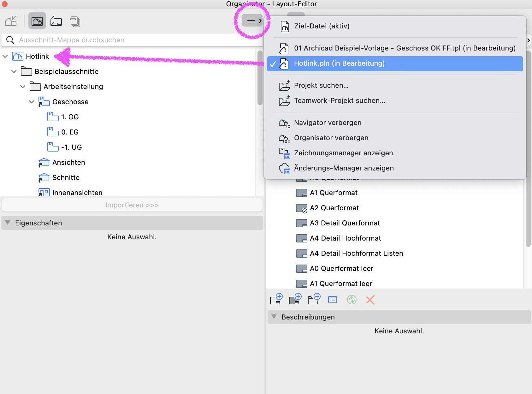Image resolution: width=532 pixels, height=394 pixels.
Task: Click the New Layout icon
Action: tap(276, 299)
